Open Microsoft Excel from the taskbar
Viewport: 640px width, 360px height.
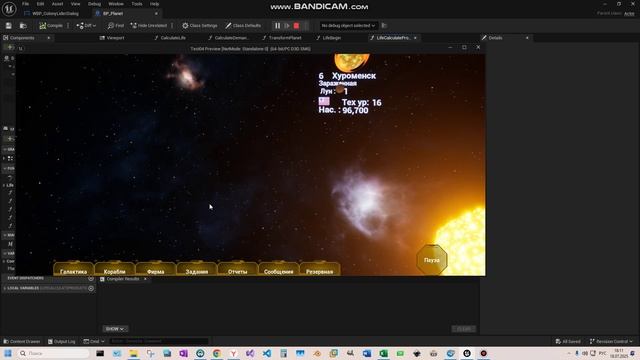383,353
